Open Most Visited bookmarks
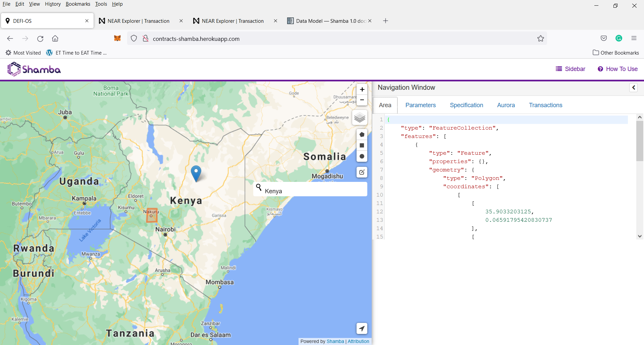 (23, 53)
